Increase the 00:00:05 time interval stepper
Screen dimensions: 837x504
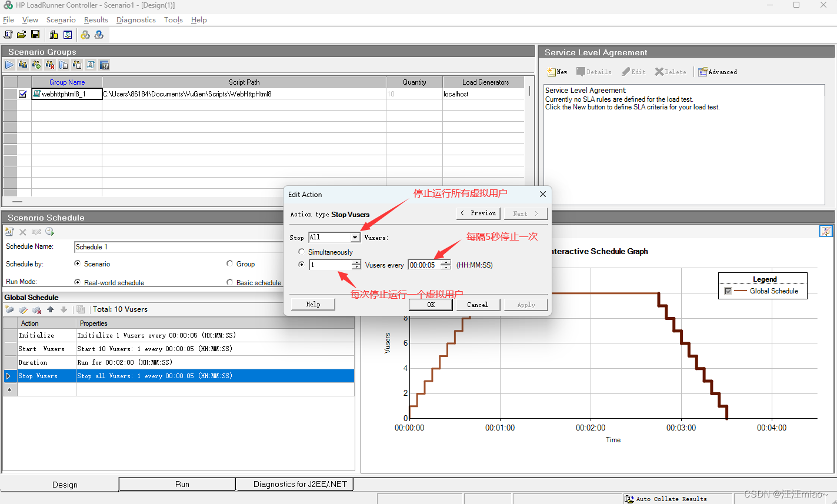tap(446, 262)
